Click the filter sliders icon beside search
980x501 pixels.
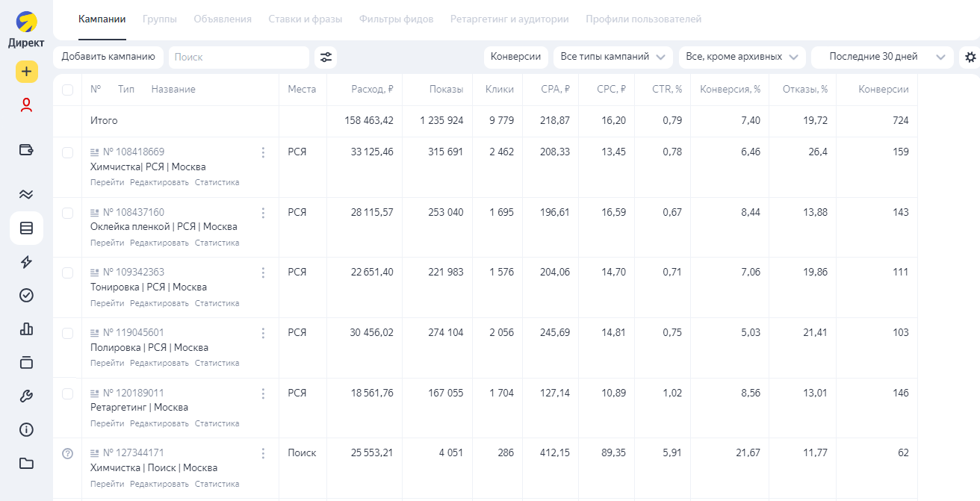point(326,57)
